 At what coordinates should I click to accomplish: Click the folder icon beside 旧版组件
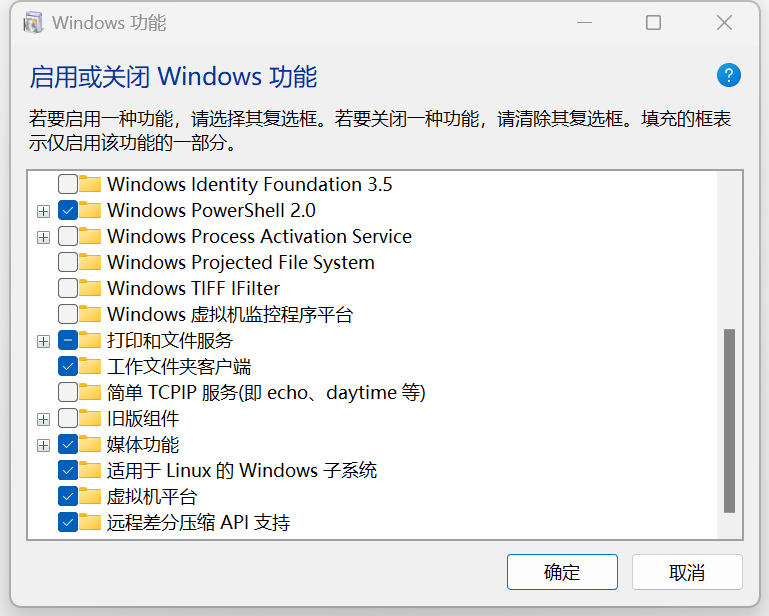tap(91, 418)
